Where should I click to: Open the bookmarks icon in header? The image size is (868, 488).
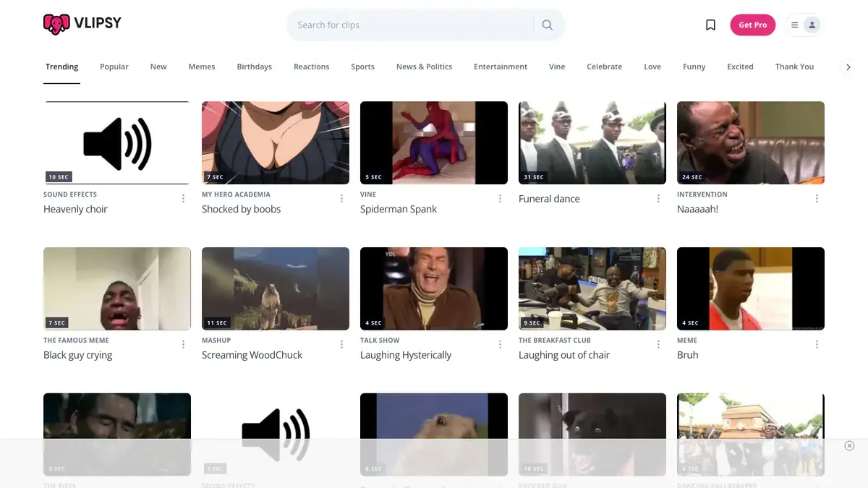tap(710, 25)
